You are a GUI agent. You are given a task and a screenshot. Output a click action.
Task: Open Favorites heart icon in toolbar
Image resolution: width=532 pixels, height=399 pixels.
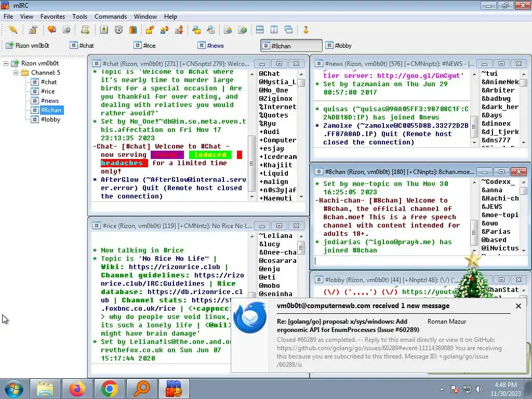pyautogui.click(x=52, y=30)
